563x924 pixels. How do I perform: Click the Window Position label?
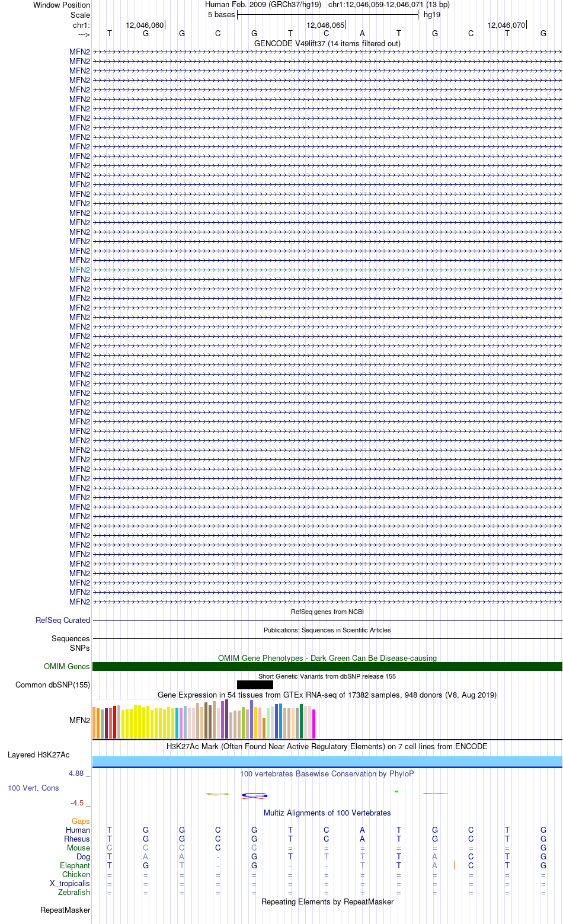point(62,5)
